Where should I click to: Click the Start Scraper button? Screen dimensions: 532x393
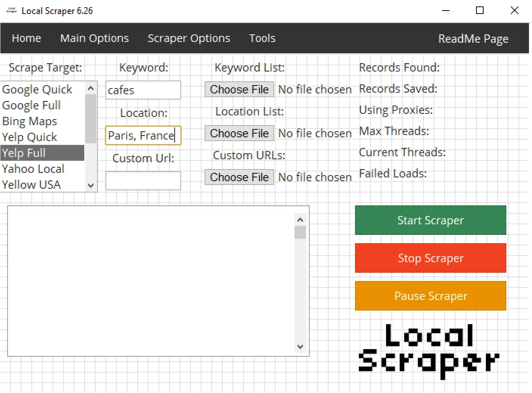tap(431, 220)
